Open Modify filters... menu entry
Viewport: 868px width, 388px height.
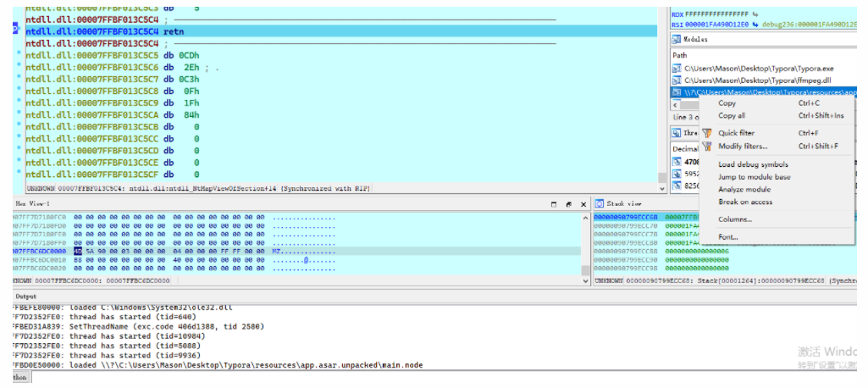(743, 146)
